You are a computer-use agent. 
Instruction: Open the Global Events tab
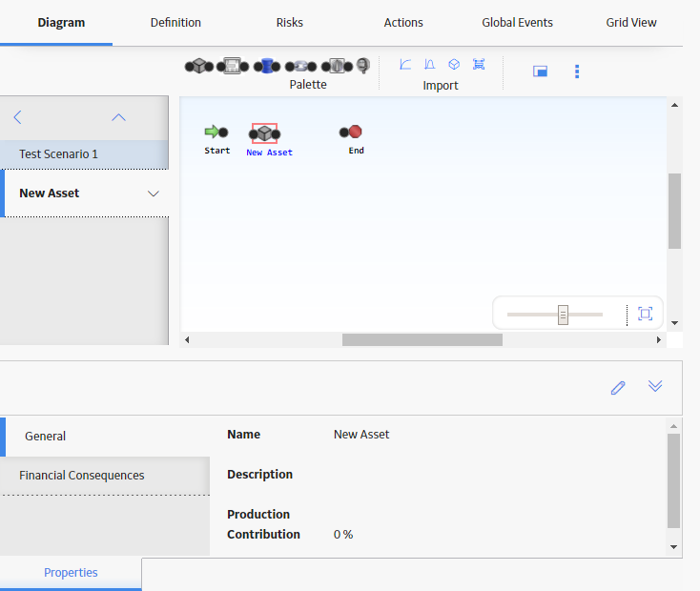(x=517, y=22)
